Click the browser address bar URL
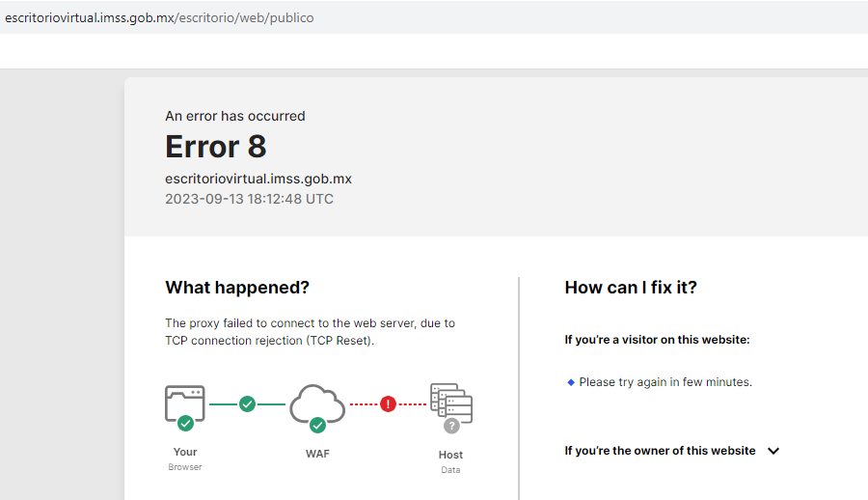The width and height of the screenshot is (868, 500). pos(159,17)
